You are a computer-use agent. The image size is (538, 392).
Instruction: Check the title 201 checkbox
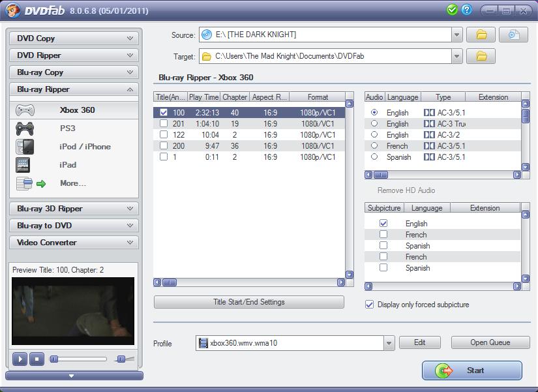(164, 123)
